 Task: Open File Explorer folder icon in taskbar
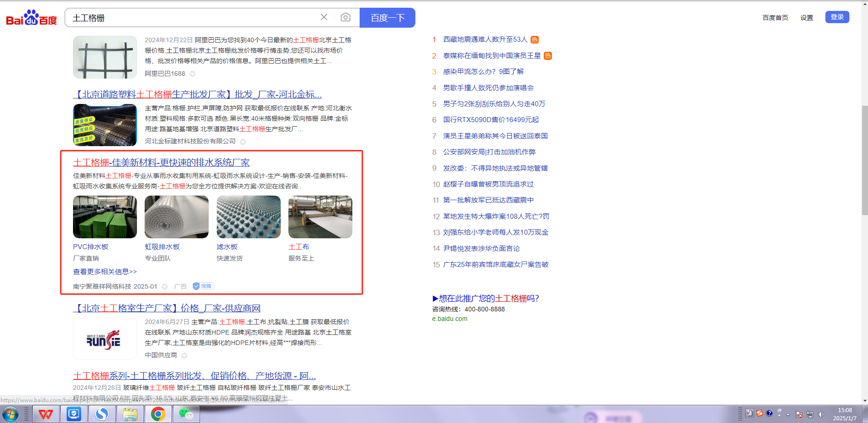click(x=130, y=414)
